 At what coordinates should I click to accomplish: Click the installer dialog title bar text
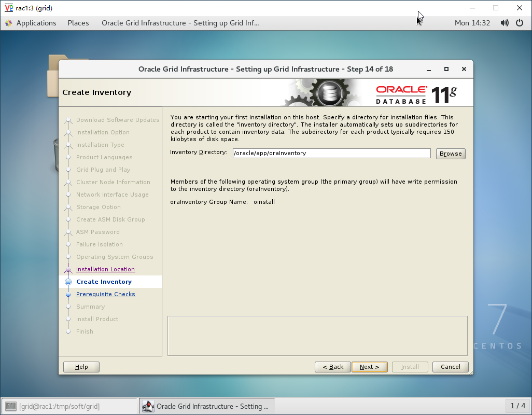(265, 69)
